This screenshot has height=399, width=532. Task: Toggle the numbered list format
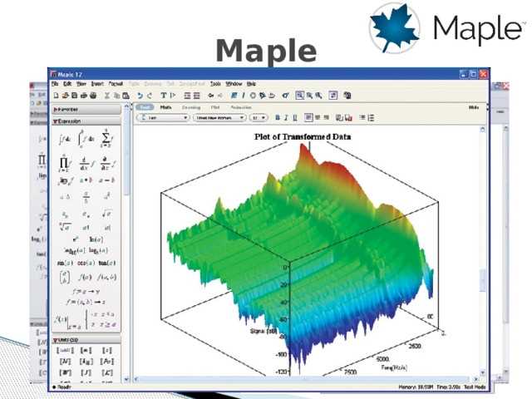[371, 118]
